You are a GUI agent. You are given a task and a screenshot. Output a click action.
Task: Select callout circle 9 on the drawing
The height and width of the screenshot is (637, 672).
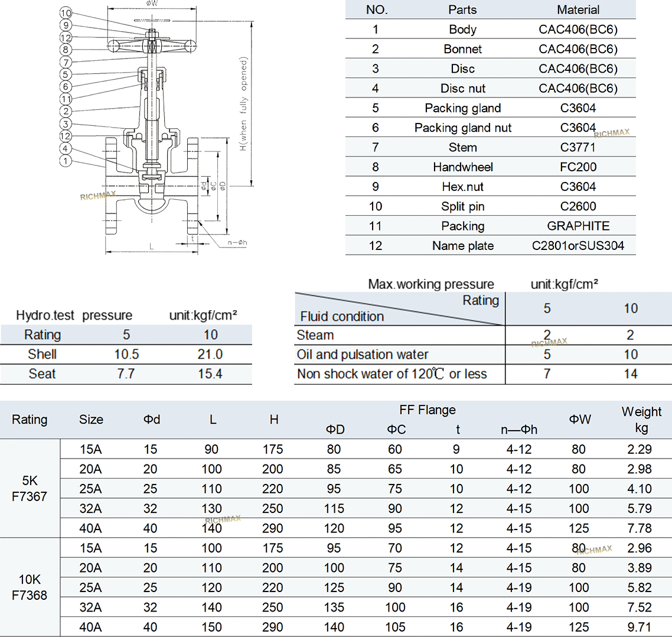[66, 25]
